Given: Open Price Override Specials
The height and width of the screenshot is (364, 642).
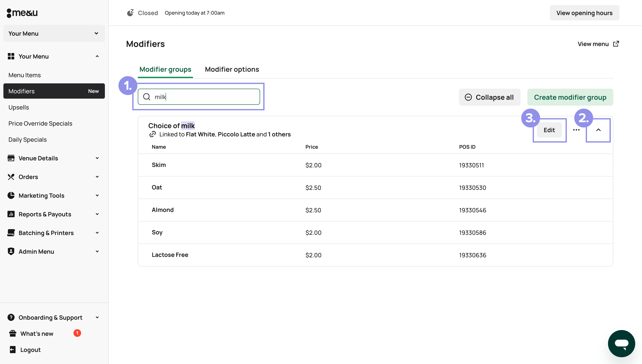Looking at the screenshot, I should pyautogui.click(x=40, y=123).
